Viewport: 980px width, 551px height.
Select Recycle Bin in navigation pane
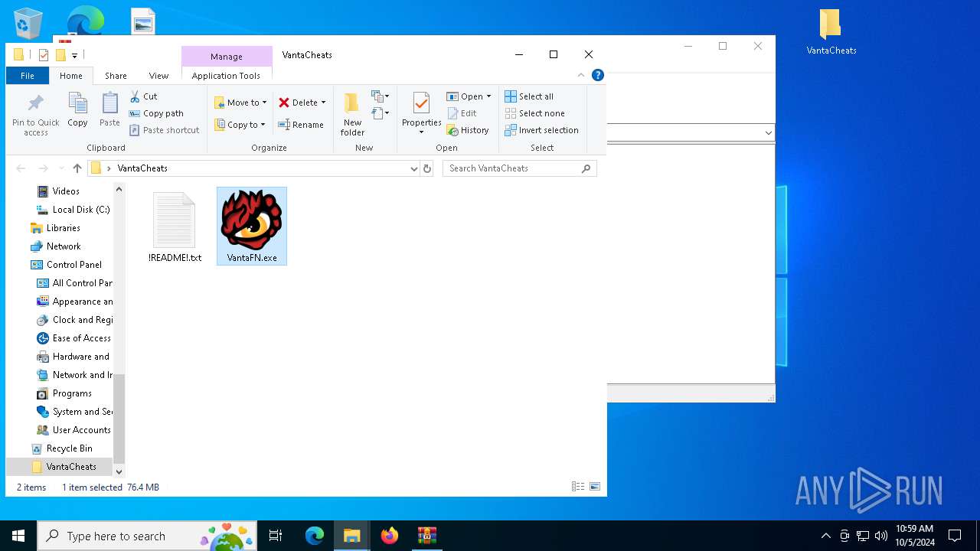[69, 448]
